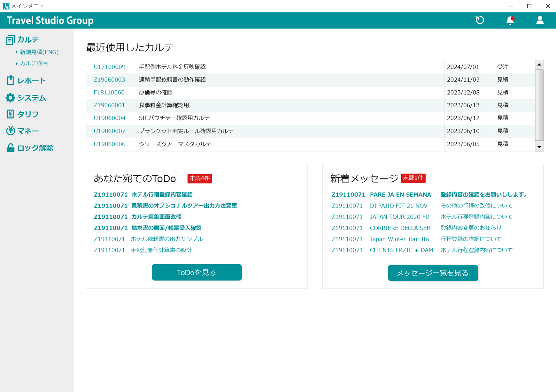Open ToDo 手配側原価計算書の設計
The image size is (556, 392).
click(161, 250)
